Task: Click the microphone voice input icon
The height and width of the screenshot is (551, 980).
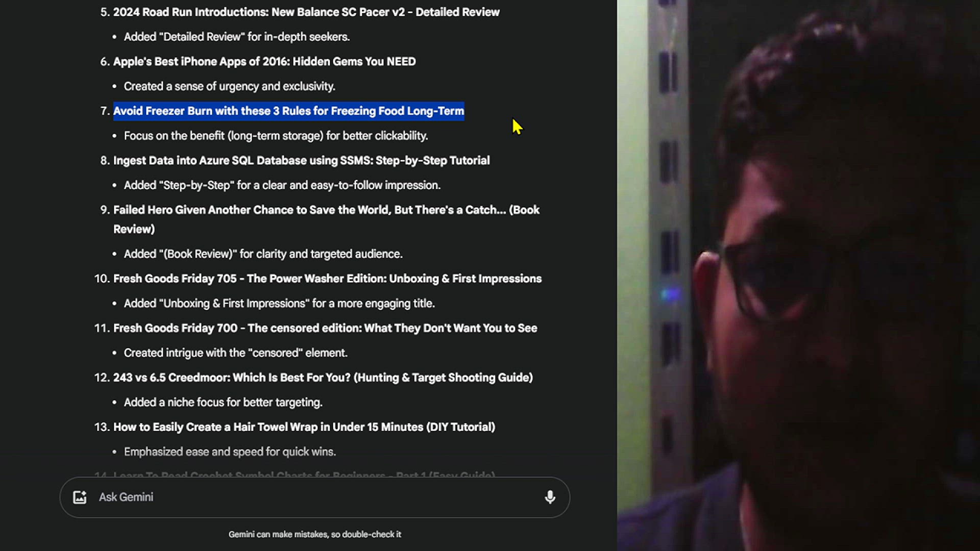Action: (550, 497)
